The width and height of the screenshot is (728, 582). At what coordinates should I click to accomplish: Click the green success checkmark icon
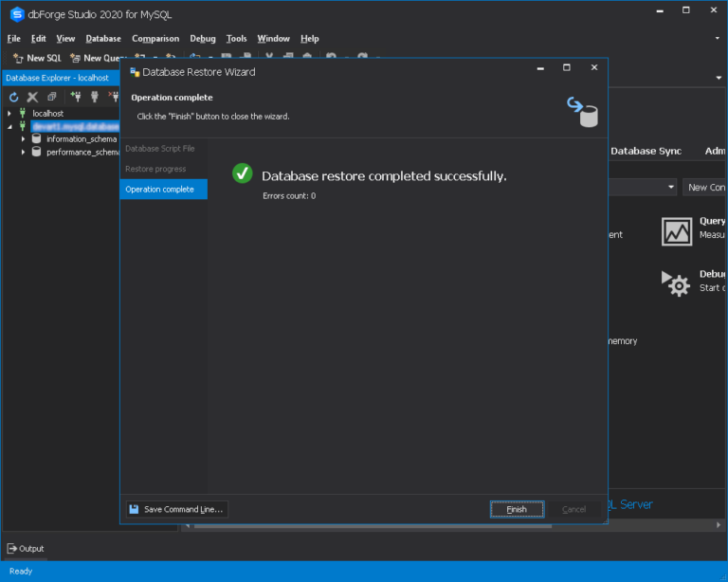(x=243, y=173)
